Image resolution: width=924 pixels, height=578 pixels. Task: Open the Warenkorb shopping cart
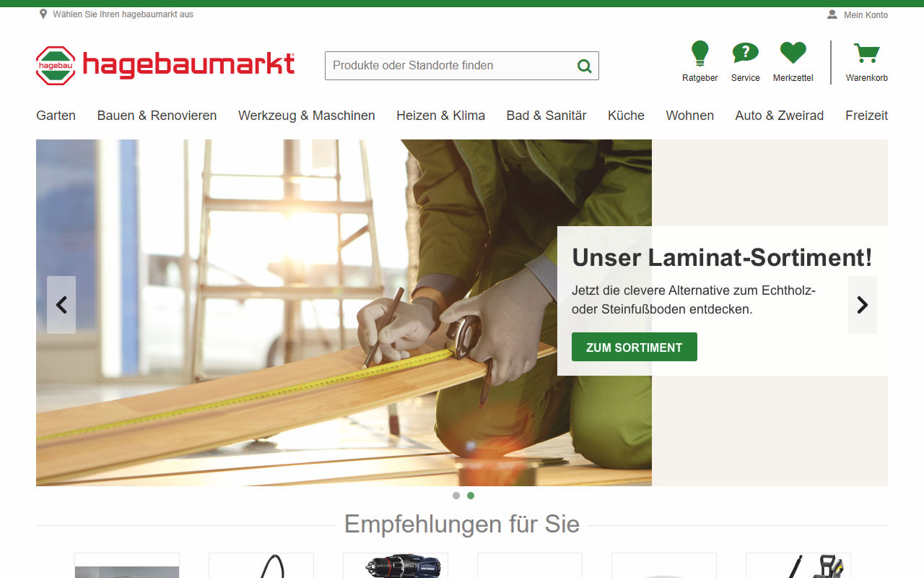(866, 53)
